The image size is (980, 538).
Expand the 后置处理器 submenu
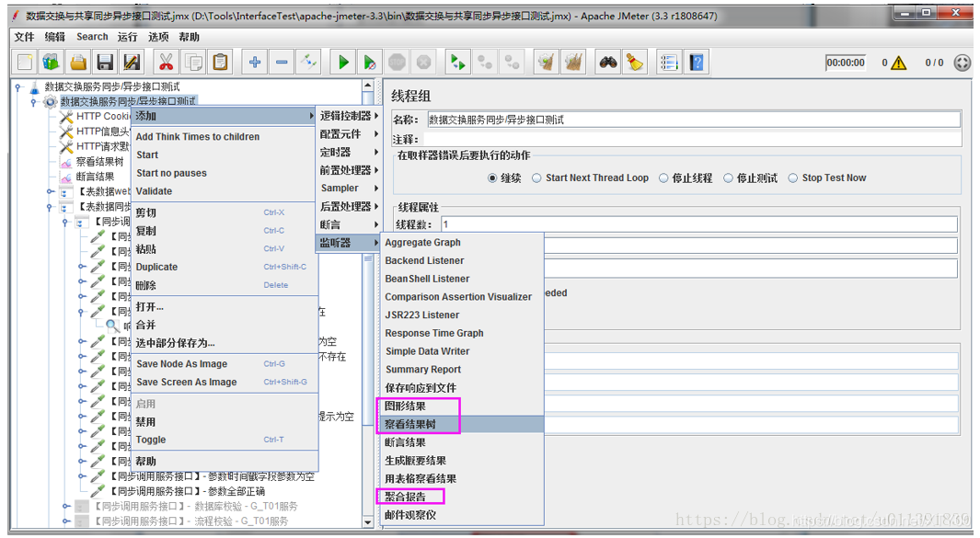(x=349, y=206)
